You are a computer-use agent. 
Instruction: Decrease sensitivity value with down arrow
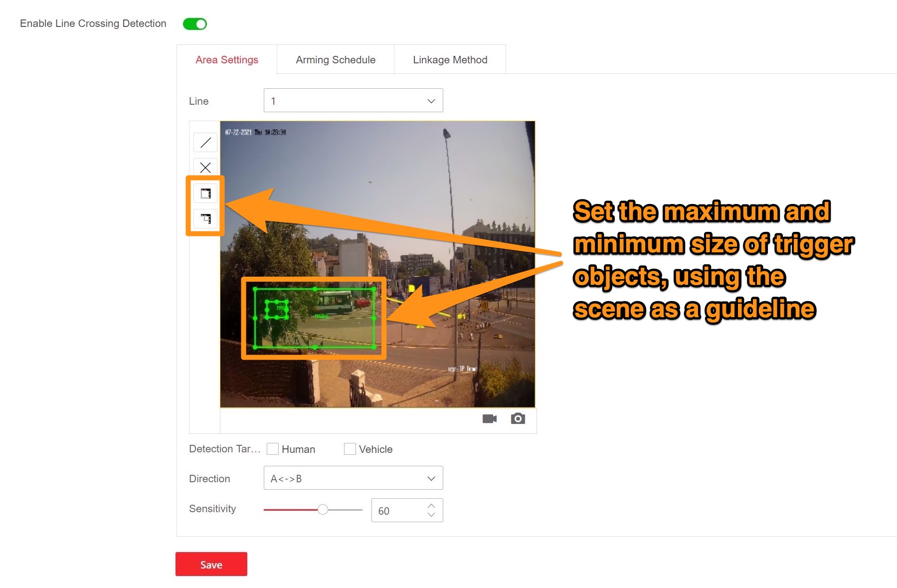(431, 515)
